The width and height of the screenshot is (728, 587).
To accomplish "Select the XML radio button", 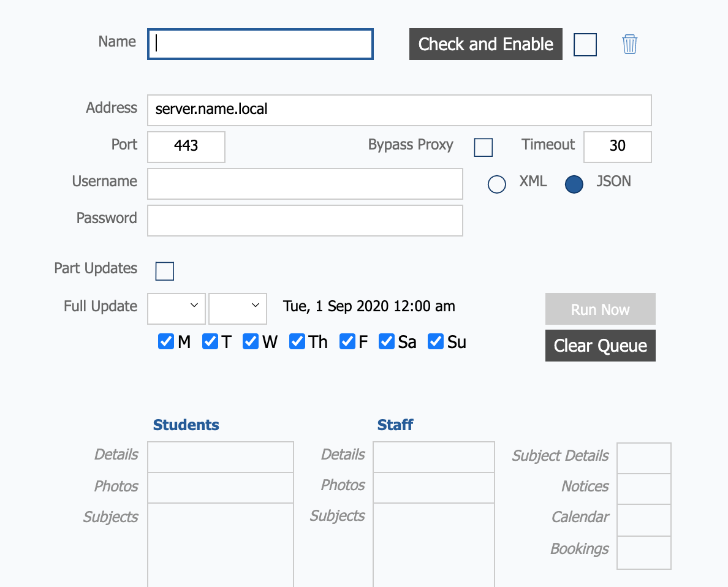I will [496, 184].
